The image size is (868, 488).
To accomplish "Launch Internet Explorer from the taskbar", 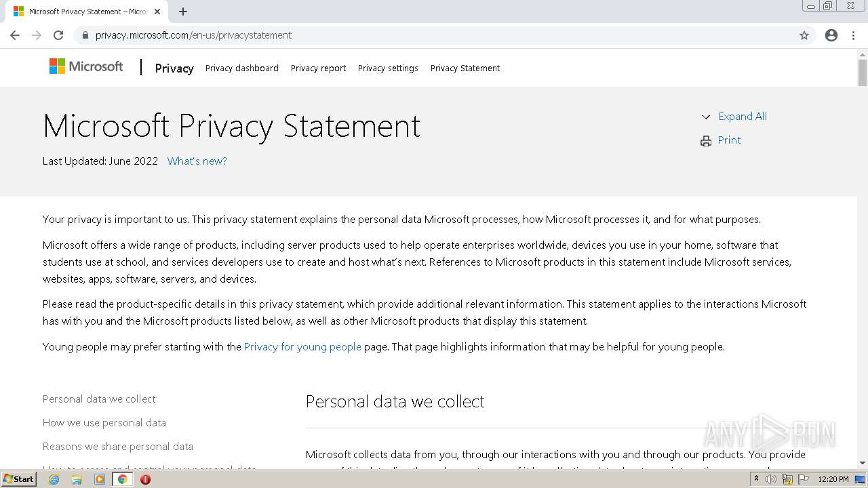I will point(54,479).
